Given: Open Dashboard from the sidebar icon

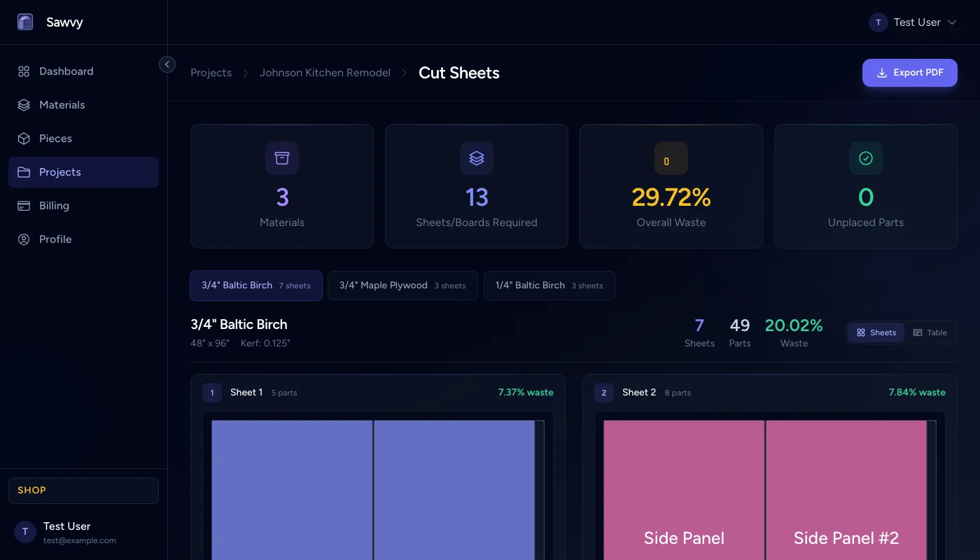Looking at the screenshot, I should tap(24, 71).
